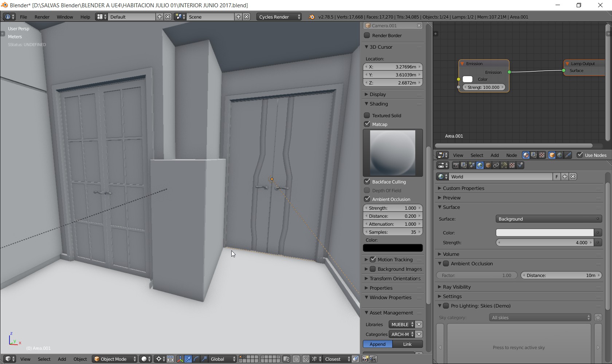Screen dimensions: 612x364
Task: Open the Constraints properties chain tab
Action: coord(496,165)
